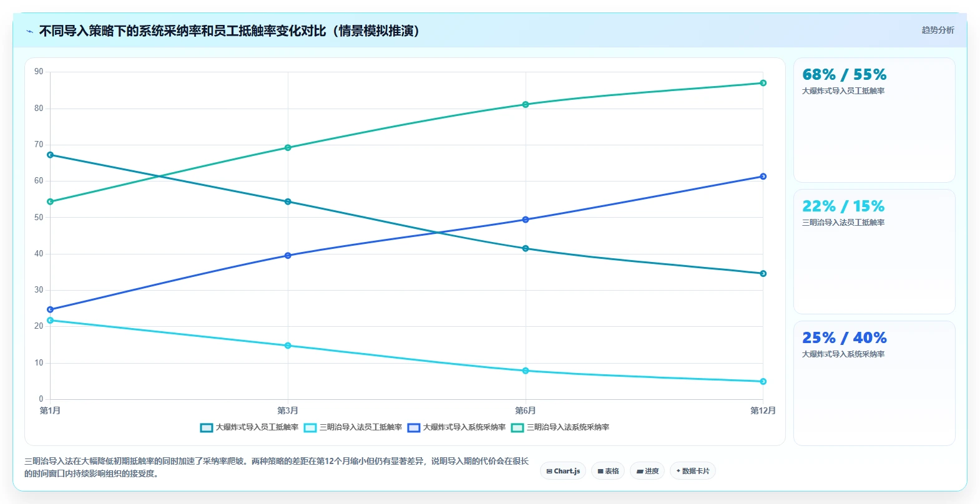Click the dark teal 大爆炸 resistance point at 第1月

(51, 155)
